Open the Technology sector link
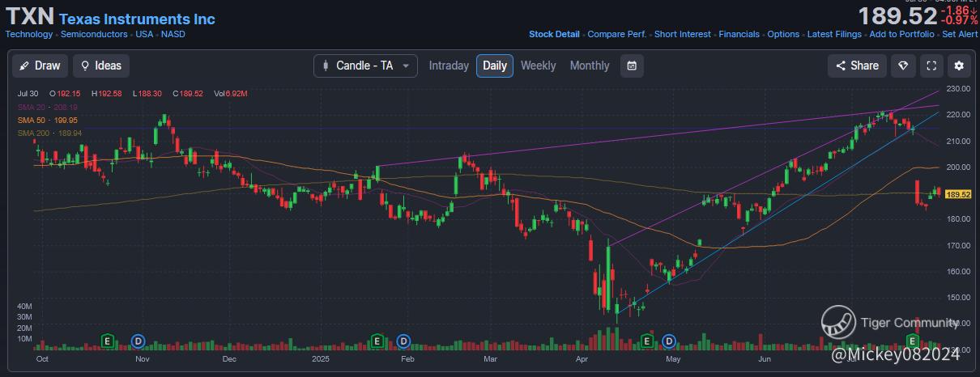980x377 pixels. click(x=29, y=34)
